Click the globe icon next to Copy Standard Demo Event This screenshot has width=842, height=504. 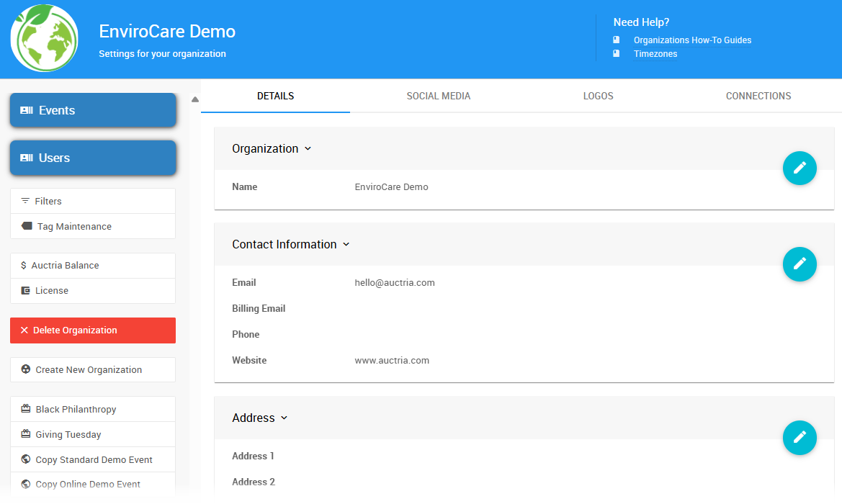[26, 459]
